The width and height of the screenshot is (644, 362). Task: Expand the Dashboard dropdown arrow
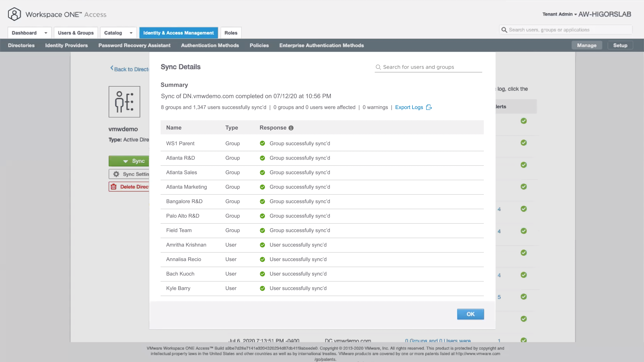[x=46, y=33]
